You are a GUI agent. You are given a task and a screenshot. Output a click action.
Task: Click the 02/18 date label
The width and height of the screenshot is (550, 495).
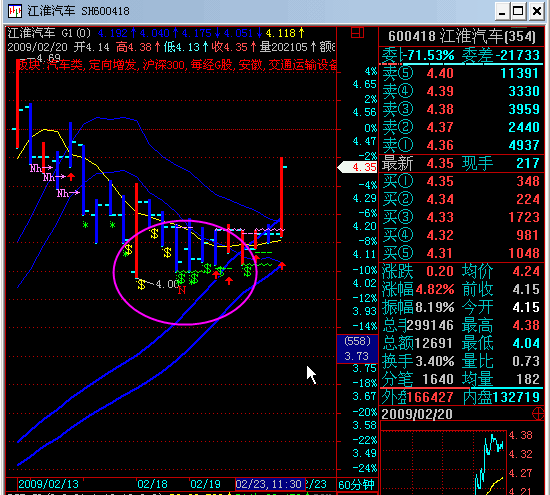[152, 484]
